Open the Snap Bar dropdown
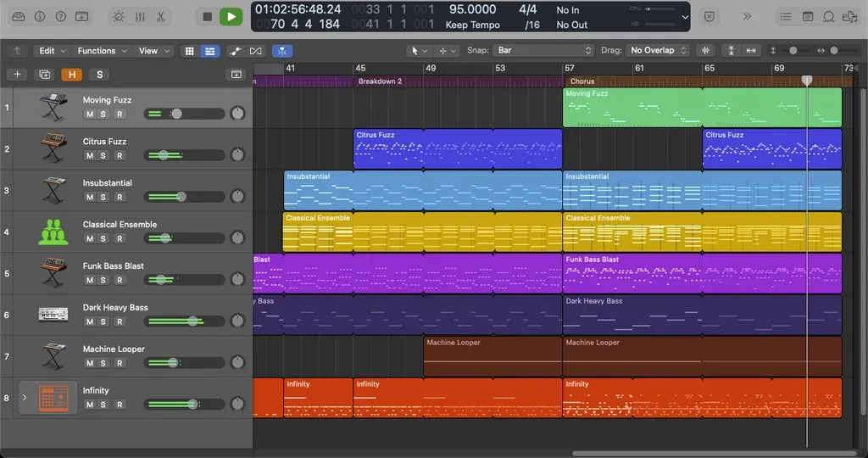Viewport: 868px width, 458px height. (x=543, y=50)
